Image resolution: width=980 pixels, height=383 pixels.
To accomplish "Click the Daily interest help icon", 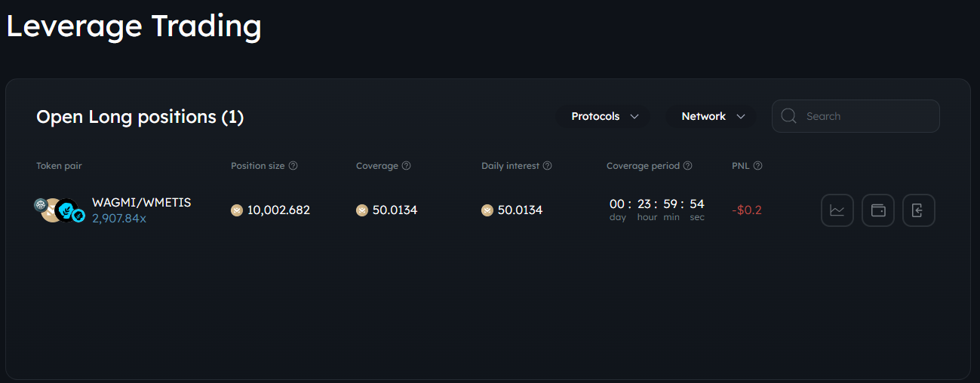I will point(548,166).
